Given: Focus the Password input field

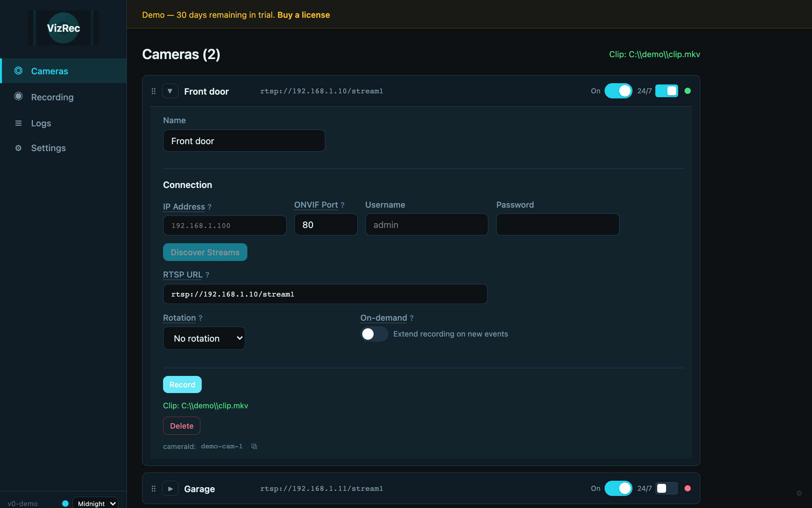Looking at the screenshot, I should point(558,225).
